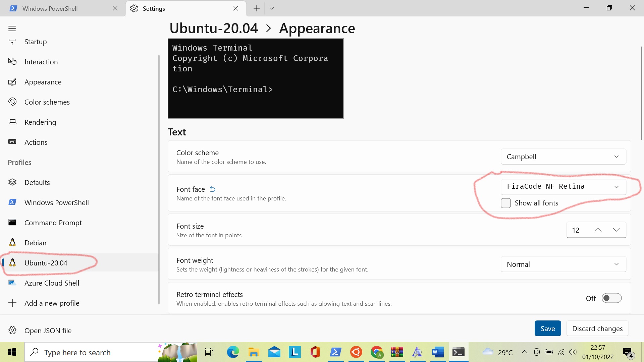Open the hamburger navigation menu
Viewport: 644px width, 362px height.
tap(12, 28)
